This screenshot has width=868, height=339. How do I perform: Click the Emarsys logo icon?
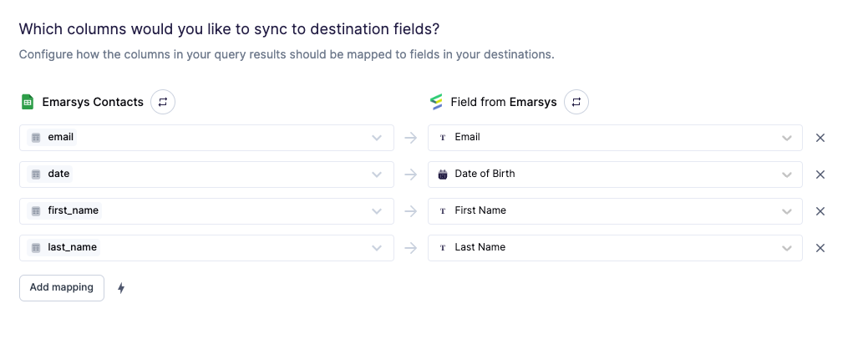(436, 102)
